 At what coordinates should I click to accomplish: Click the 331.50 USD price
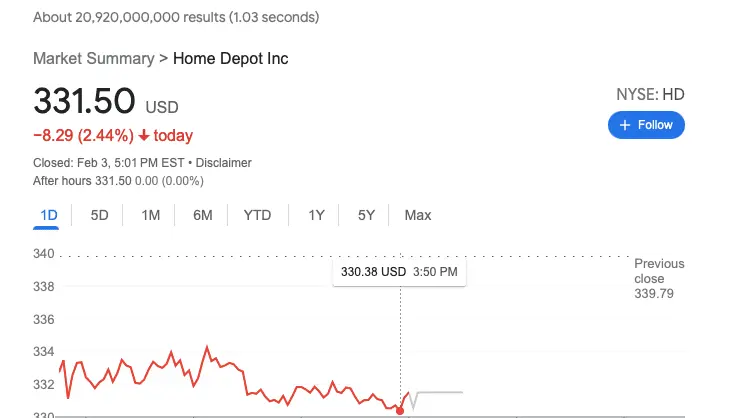click(106, 102)
